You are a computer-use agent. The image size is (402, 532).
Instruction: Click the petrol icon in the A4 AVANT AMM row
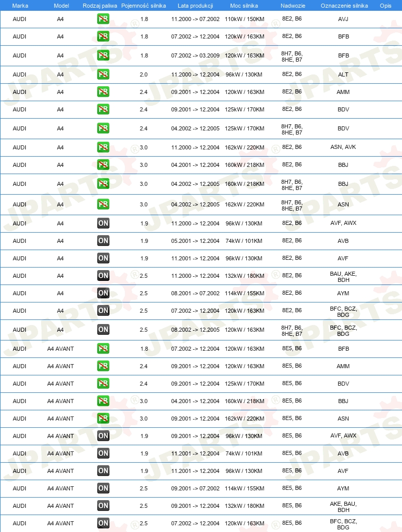(x=103, y=366)
